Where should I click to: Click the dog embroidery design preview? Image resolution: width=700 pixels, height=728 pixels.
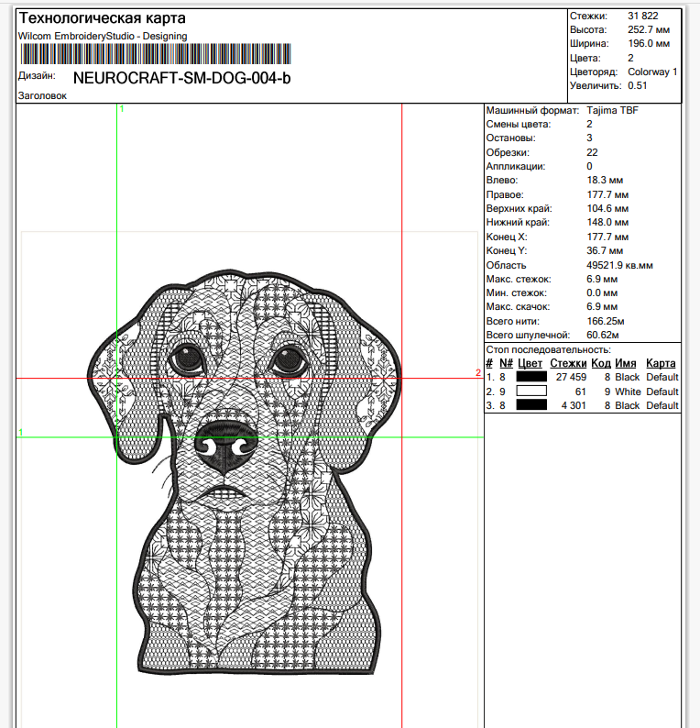click(245, 471)
